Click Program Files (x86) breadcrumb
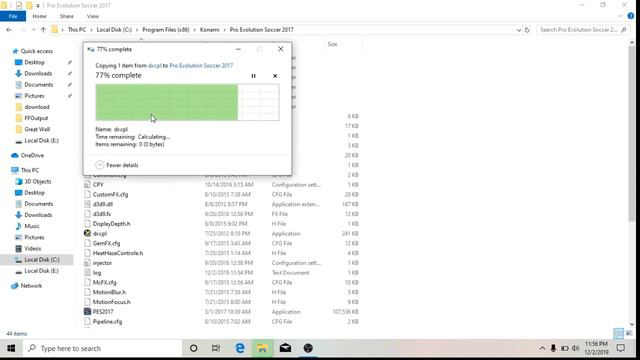 (x=166, y=30)
